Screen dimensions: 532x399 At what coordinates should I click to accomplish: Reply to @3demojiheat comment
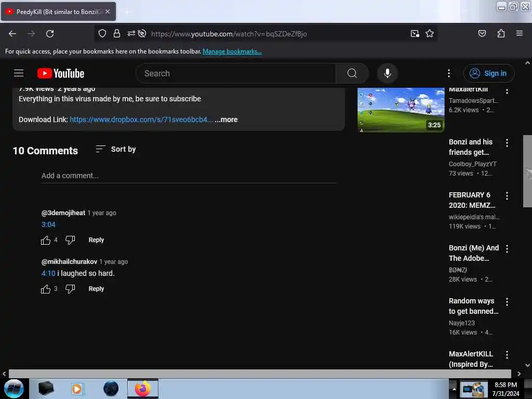96,240
